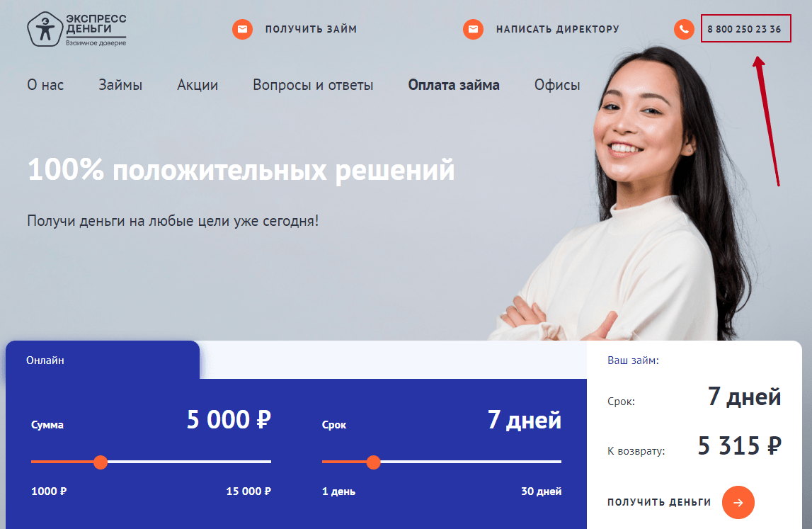The height and width of the screenshot is (529, 812).
Task: Open Вопросы и ответы section
Action: tap(313, 85)
